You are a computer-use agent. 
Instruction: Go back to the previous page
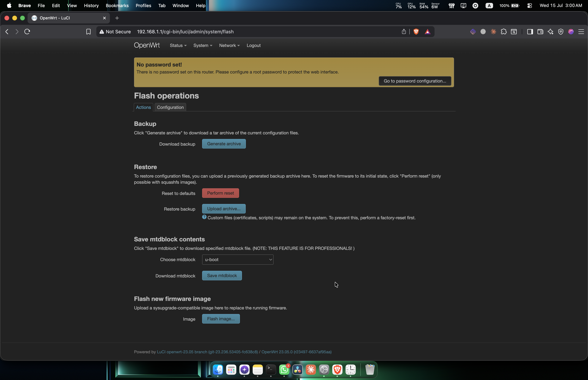point(7,32)
